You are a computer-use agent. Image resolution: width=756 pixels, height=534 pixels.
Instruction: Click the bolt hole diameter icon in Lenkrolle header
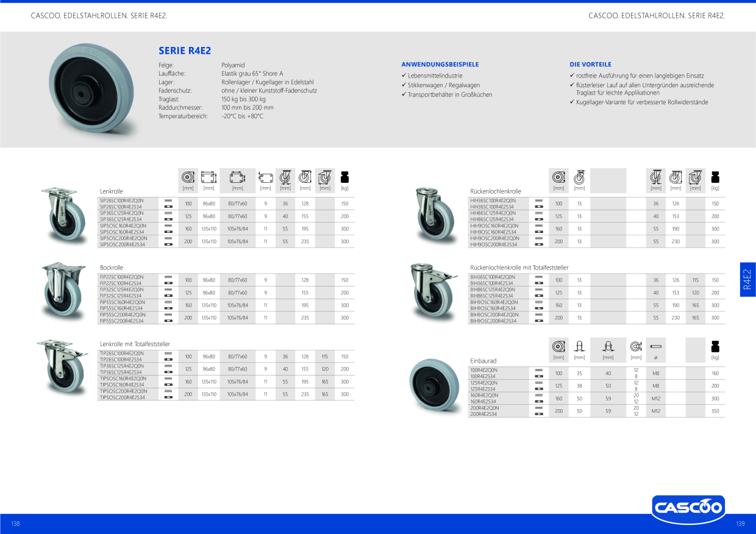pyautogui.click(x=265, y=177)
